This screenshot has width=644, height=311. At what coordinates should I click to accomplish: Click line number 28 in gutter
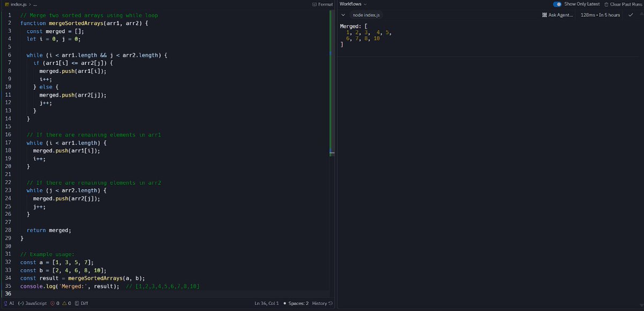(8, 230)
